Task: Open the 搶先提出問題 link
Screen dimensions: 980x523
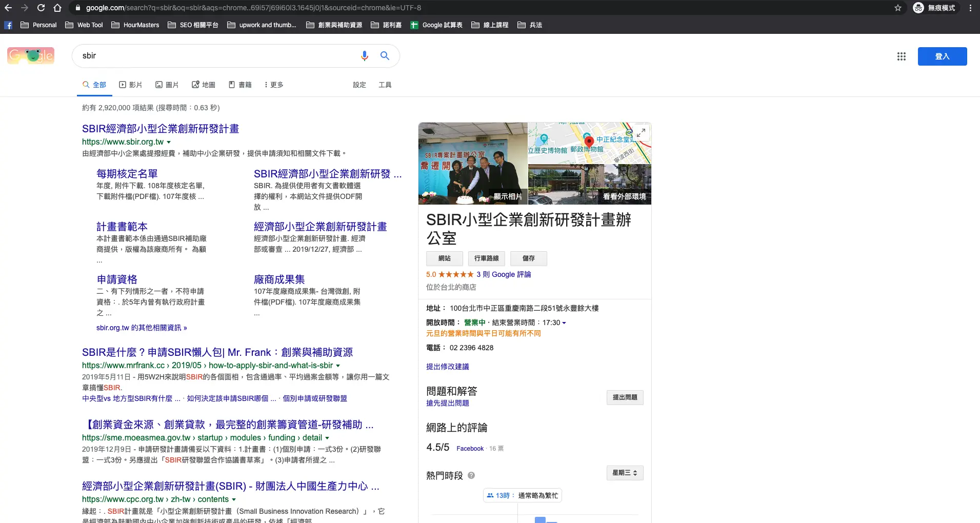Action: [448, 403]
